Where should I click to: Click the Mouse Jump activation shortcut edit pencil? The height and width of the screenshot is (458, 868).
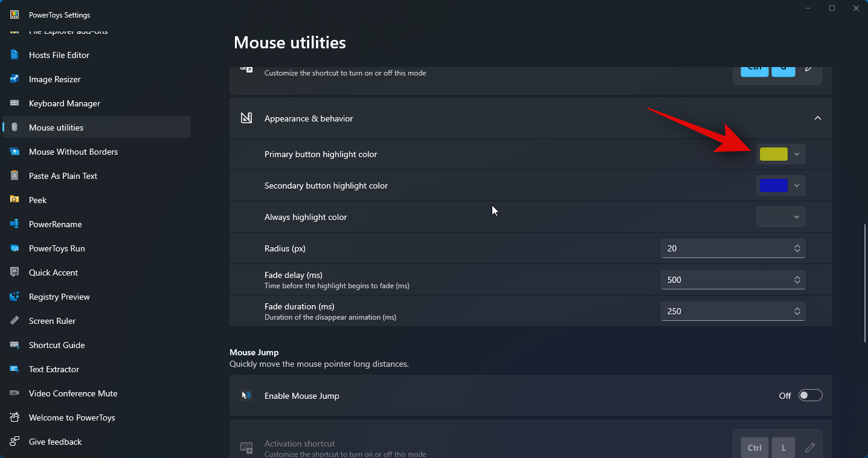tap(809, 448)
